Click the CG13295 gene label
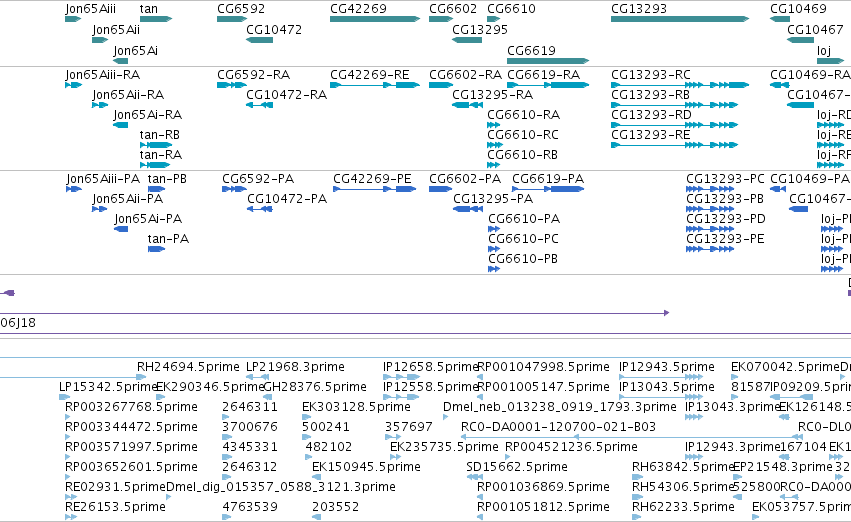The image size is (851, 522). pyautogui.click(x=480, y=29)
